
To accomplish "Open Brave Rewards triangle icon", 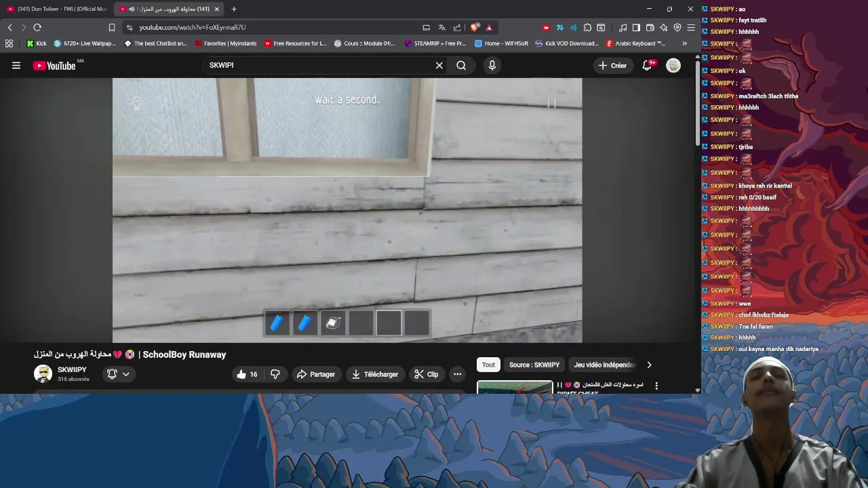I will tap(489, 27).
